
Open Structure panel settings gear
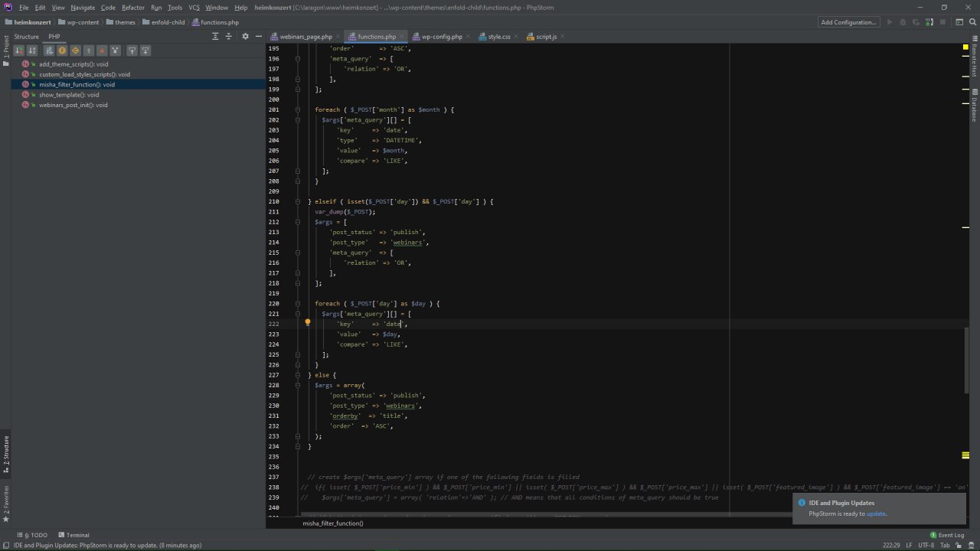pos(246,36)
